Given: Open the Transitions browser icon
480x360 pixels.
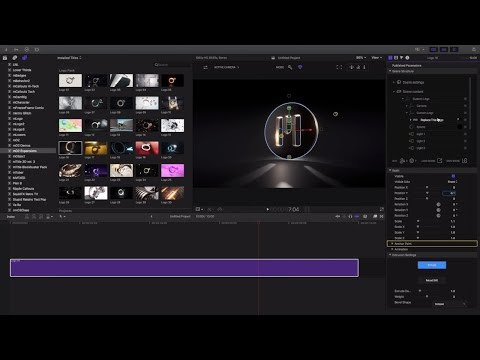Looking at the screenshot, I should [382, 216].
